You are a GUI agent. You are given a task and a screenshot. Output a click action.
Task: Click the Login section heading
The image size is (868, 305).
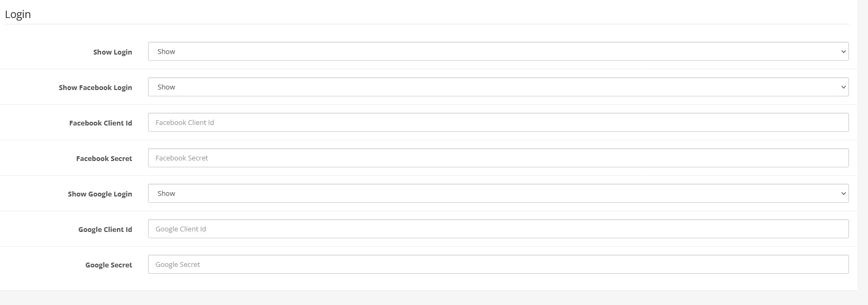18,14
